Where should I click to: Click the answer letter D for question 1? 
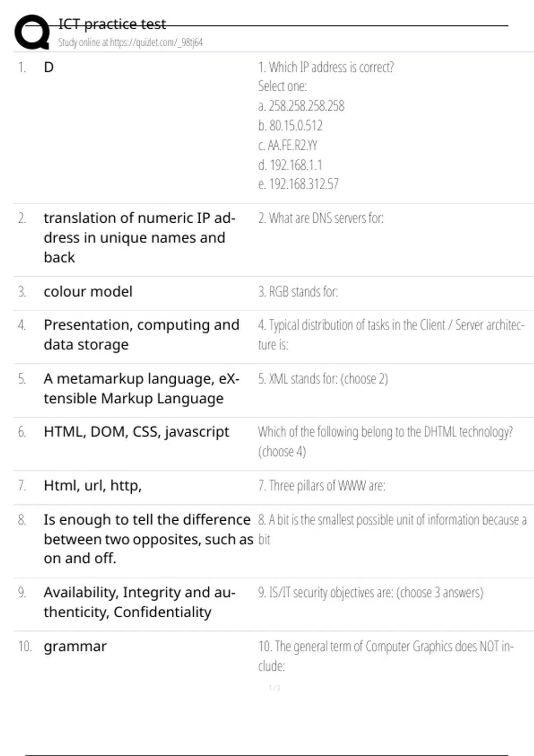[49, 67]
